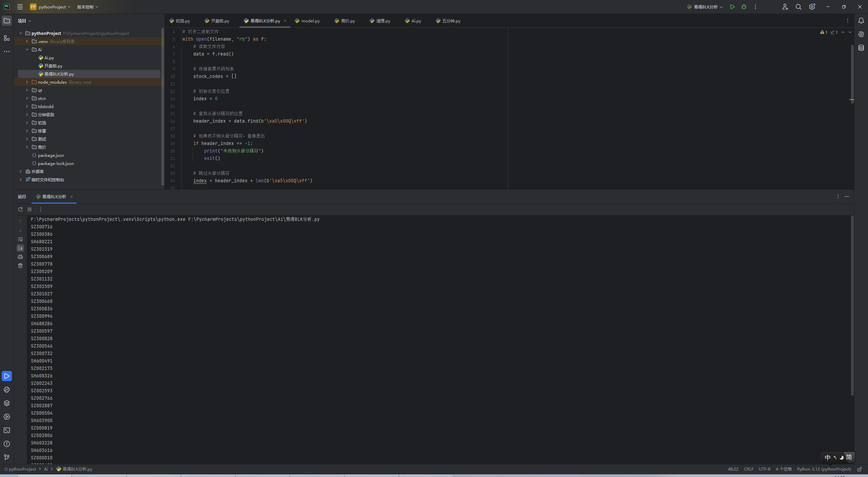The image size is (868, 477).
Task: Go to next highlighted problem arrow
Action: point(850,32)
